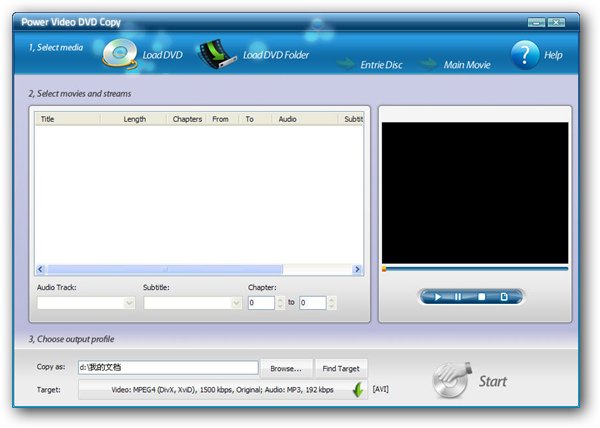Minimize the Power Video DVD Copy window

point(536,23)
